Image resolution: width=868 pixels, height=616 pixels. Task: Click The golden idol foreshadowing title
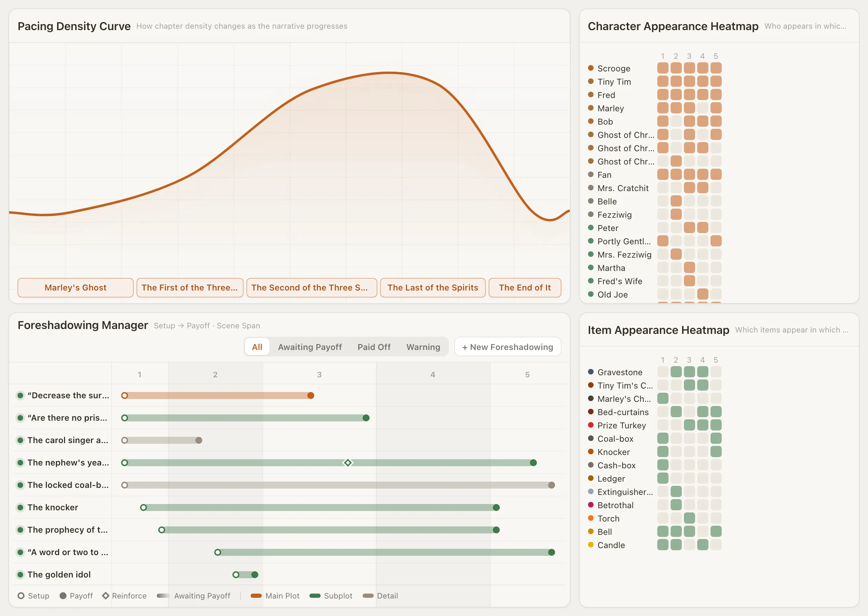pyautogui.click(x=59, y=575)
